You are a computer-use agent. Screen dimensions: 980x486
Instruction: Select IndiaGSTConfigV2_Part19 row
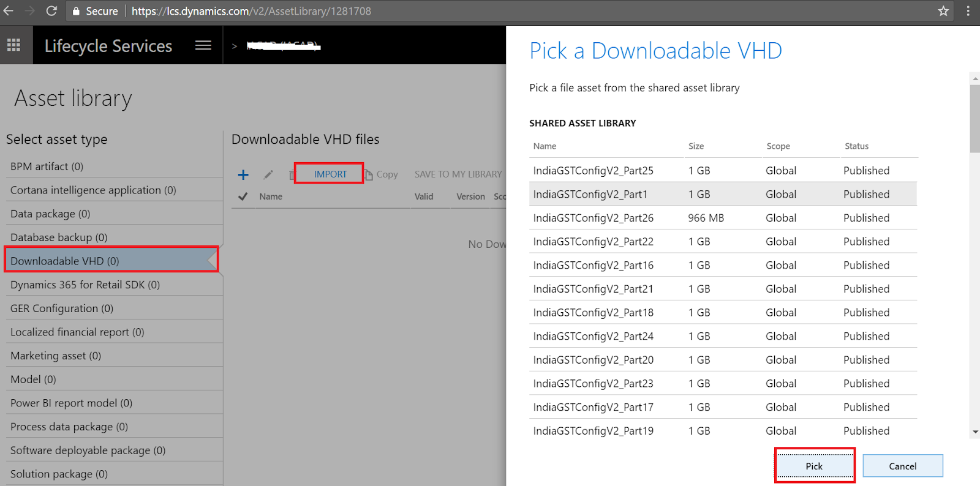coord(723,431)
